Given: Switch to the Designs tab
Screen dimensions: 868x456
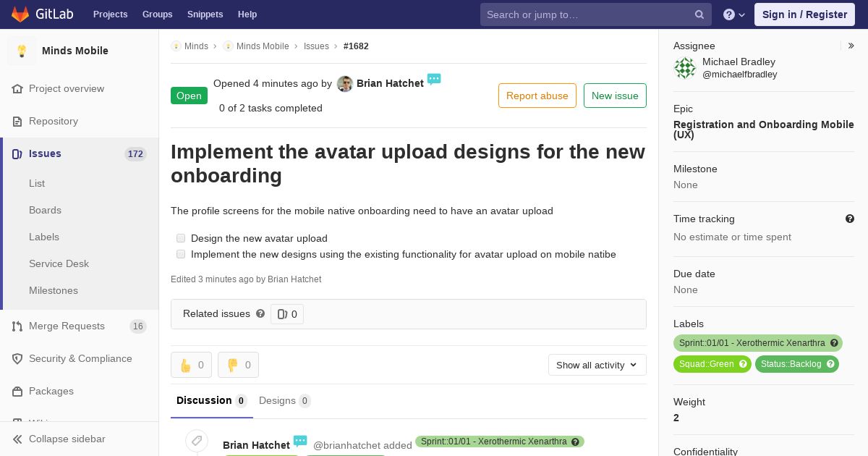Looking at the screenshot, I should (285, 400).
